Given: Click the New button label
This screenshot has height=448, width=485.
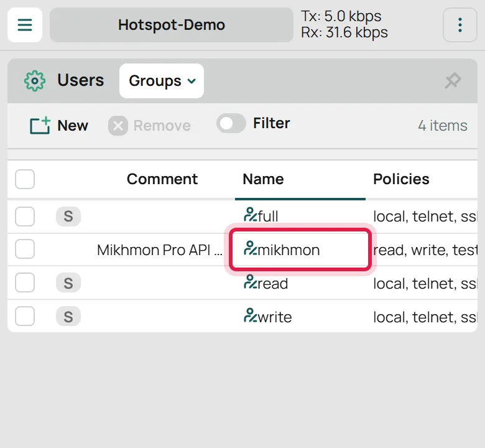Looking at the screenshot, I should pyautogui.click(x=73, y=126).
